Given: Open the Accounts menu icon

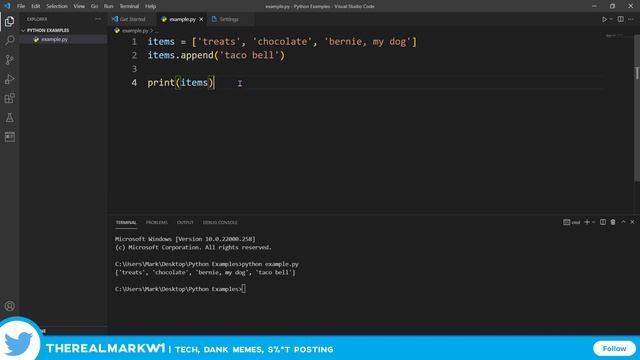Looking at the screenshot, I should 9,306.
